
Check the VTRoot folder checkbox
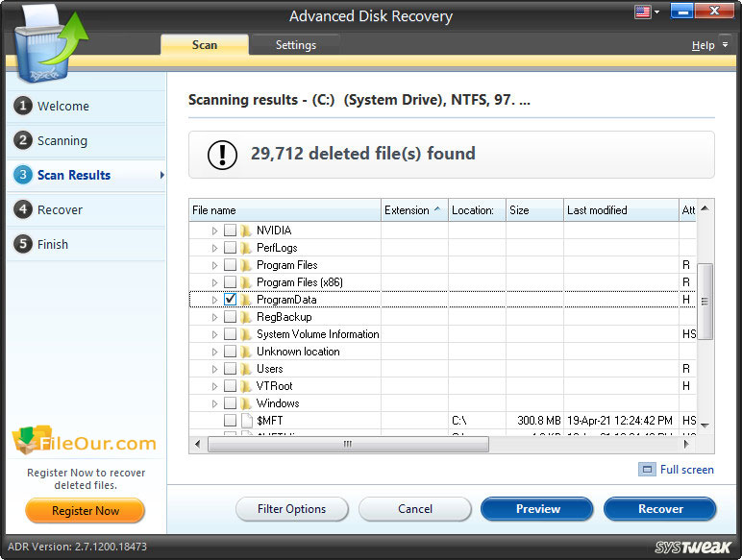coord(230,386)
